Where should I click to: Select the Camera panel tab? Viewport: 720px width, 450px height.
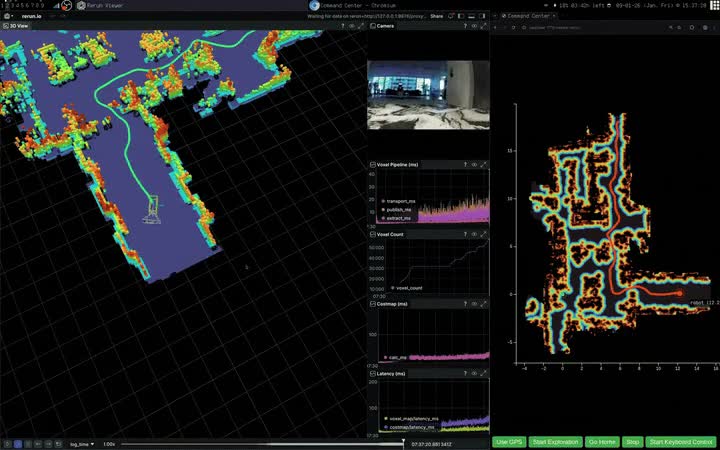coord(382,26)
